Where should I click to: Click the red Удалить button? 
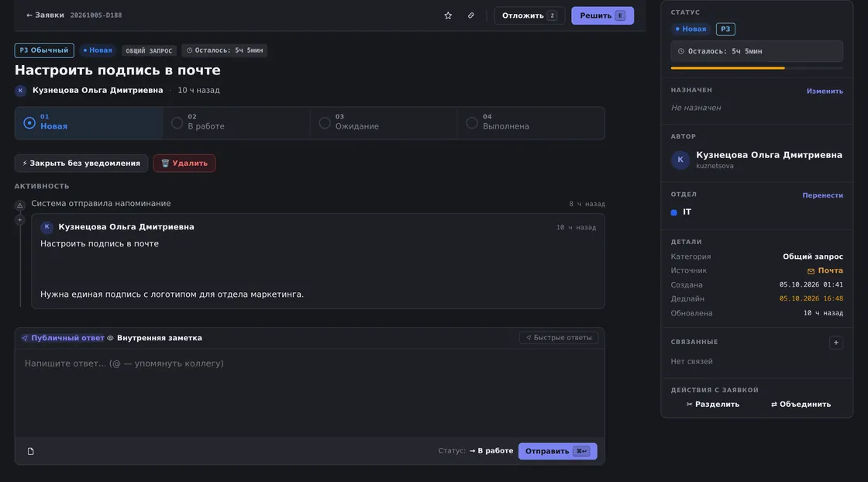coord(184,164)
